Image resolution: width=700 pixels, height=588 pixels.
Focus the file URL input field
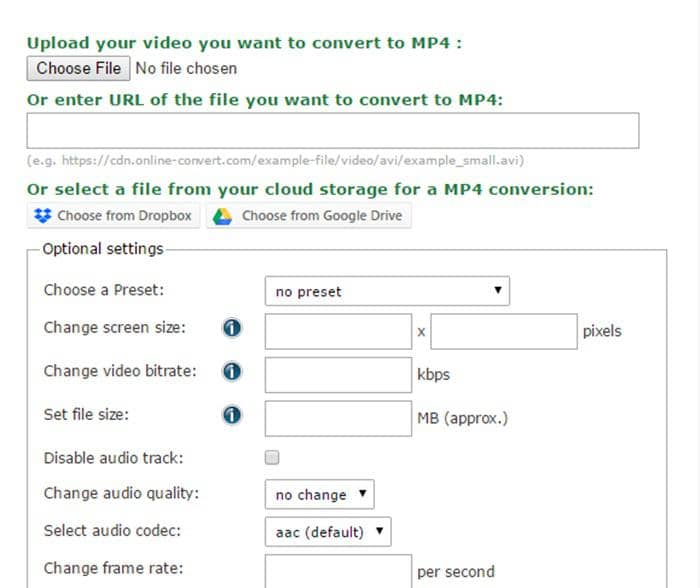(x=333, y=130)
